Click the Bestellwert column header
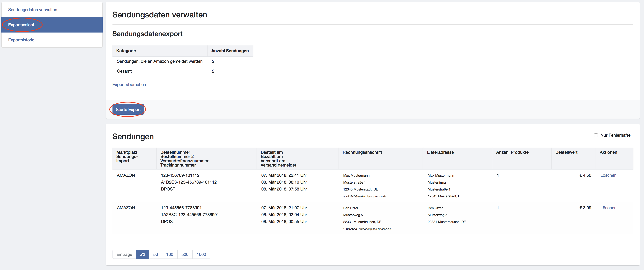The width and height of the screenshot is (644, 270). coord(566,152)
